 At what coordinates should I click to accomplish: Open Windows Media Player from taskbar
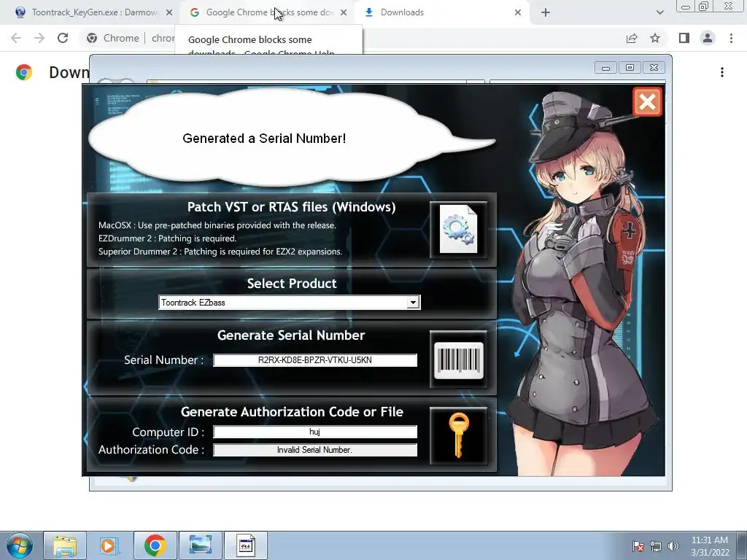tap(109, 545)
